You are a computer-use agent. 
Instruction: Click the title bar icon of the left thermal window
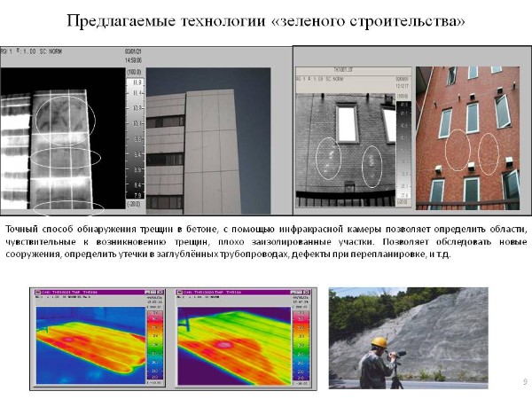click(37, 292)
